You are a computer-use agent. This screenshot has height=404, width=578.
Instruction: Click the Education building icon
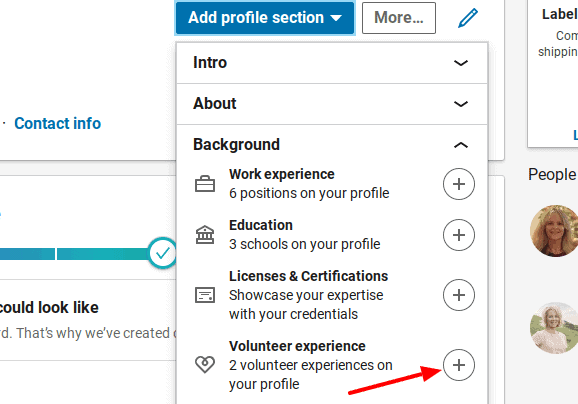(x=205, y=235)
